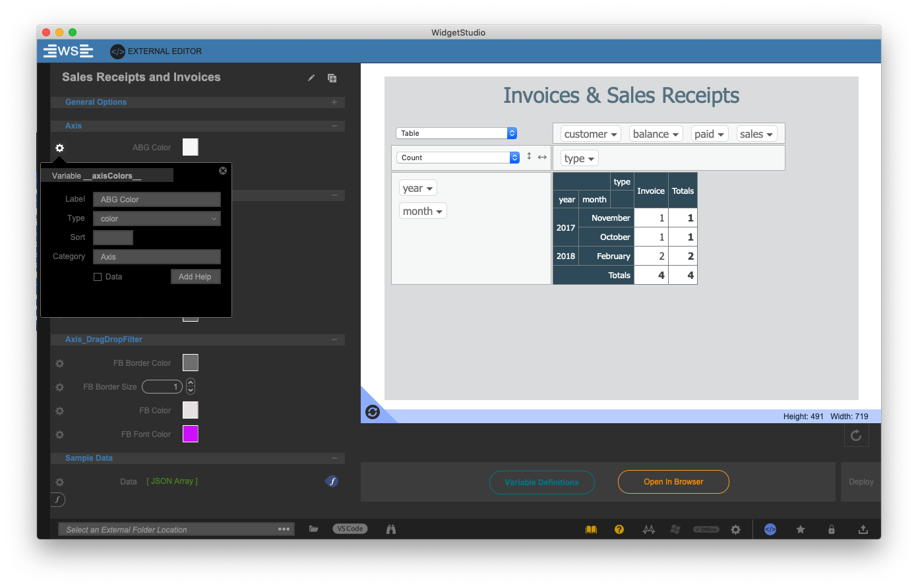Click blue function icon beside JSON Array
This screenshot has width=918, height=588.
click(332, 481)
